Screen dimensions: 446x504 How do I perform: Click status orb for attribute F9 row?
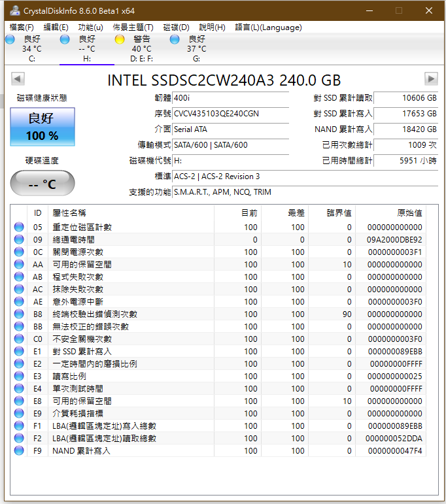coord(20,450)
